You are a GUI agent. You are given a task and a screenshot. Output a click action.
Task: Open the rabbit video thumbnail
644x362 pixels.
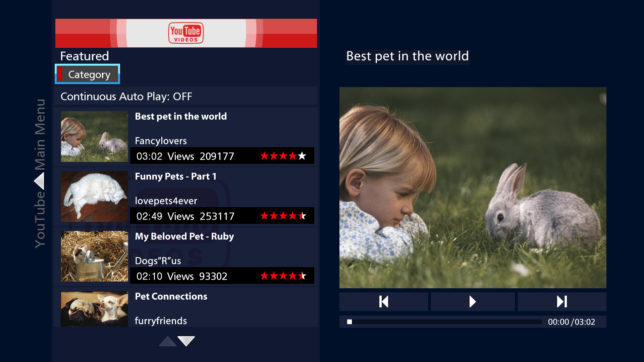[95, 136]
